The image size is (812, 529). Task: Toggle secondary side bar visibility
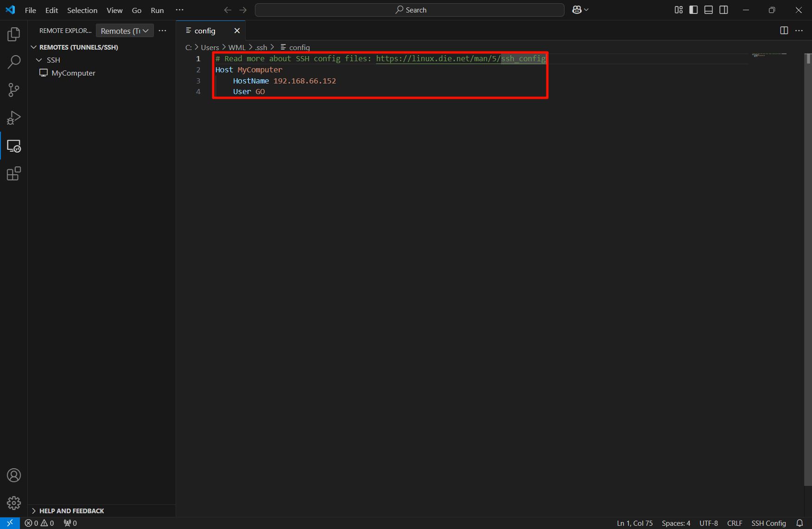tap(723, 10)
